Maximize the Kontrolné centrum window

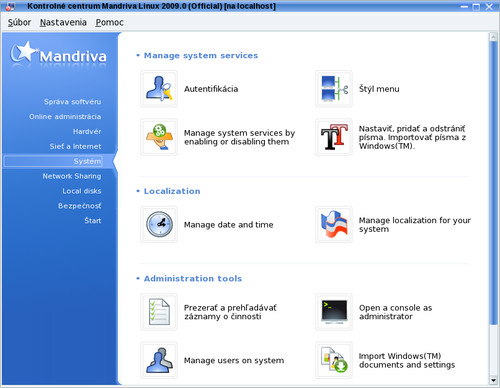(x=476, y=7)
